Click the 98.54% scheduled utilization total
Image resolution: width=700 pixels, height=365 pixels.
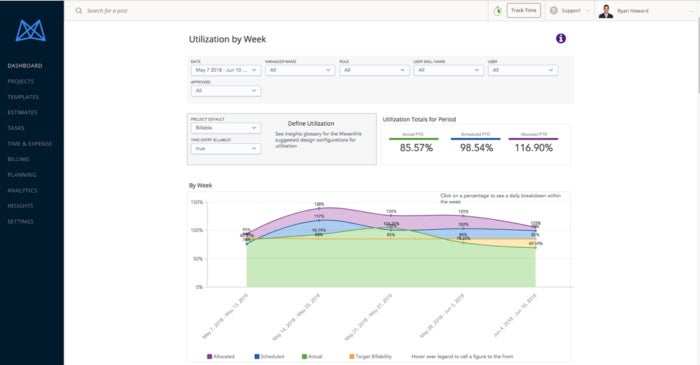(476, 148)
